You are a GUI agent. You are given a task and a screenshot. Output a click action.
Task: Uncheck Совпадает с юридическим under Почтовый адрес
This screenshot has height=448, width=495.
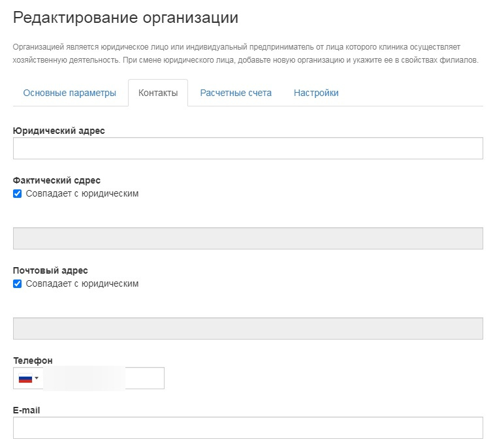18,284
